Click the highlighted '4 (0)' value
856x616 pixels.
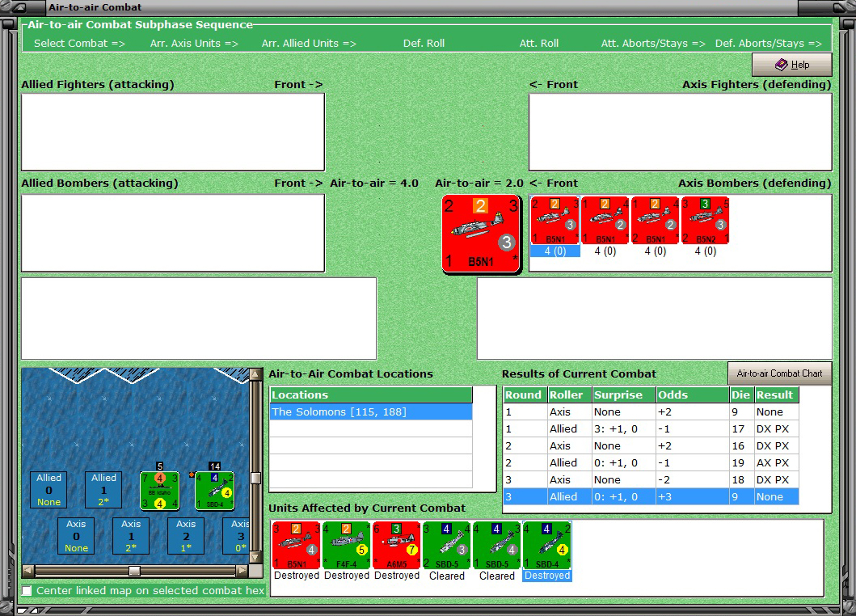pyautogui.click(x=555, y=251)
